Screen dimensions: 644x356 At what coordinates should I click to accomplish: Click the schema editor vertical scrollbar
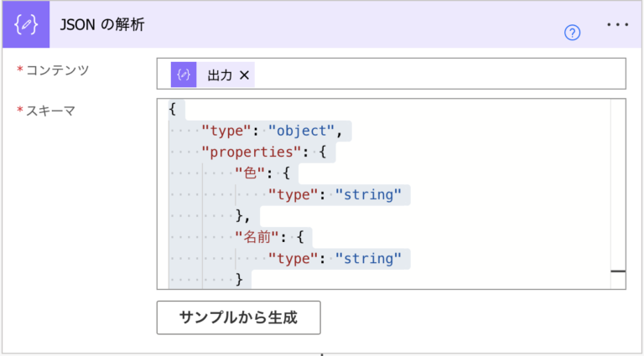point(618,184)
